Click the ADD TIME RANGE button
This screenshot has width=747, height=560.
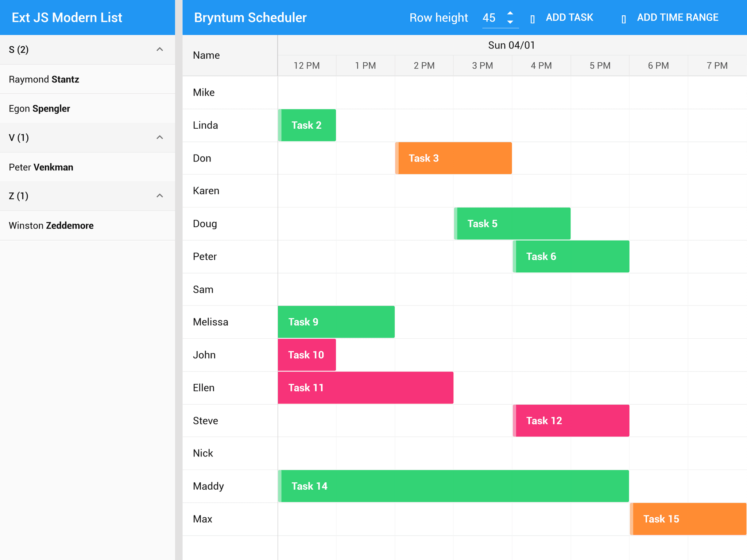677,17
